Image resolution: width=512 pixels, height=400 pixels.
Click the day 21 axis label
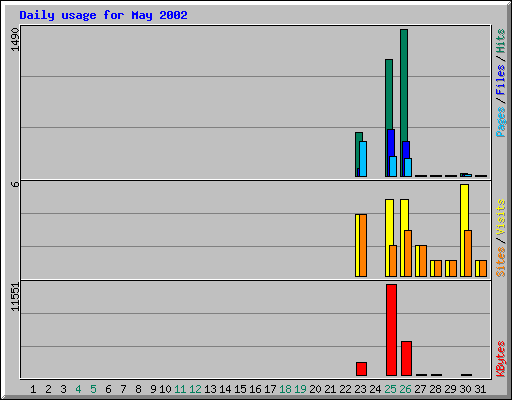coord(330,389)
